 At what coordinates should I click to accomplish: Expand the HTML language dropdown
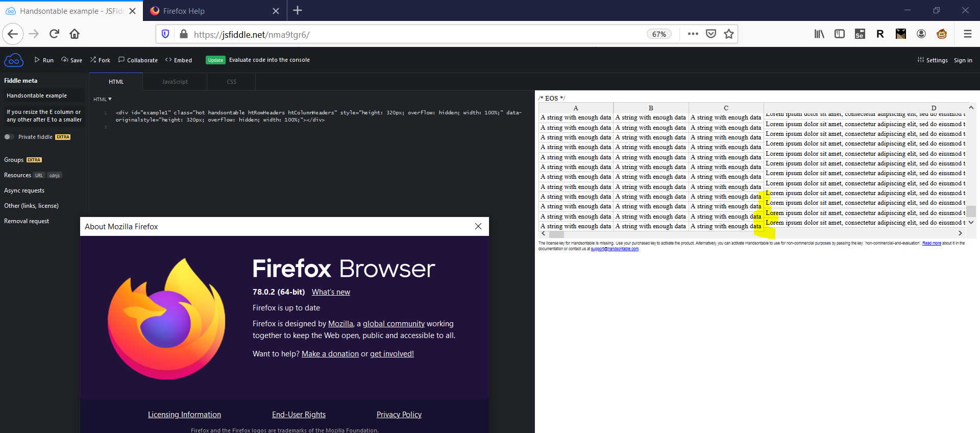click(x=103, y=99)
